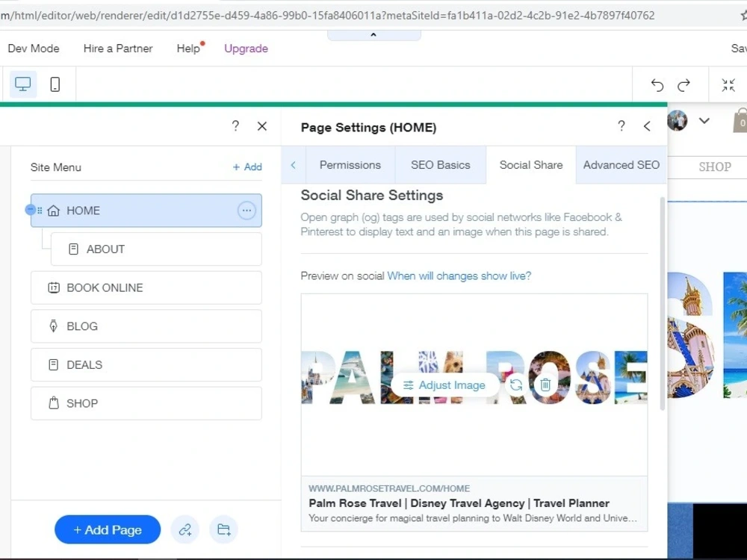
Task: Add a link to the menu
Action: click(185, 529)
